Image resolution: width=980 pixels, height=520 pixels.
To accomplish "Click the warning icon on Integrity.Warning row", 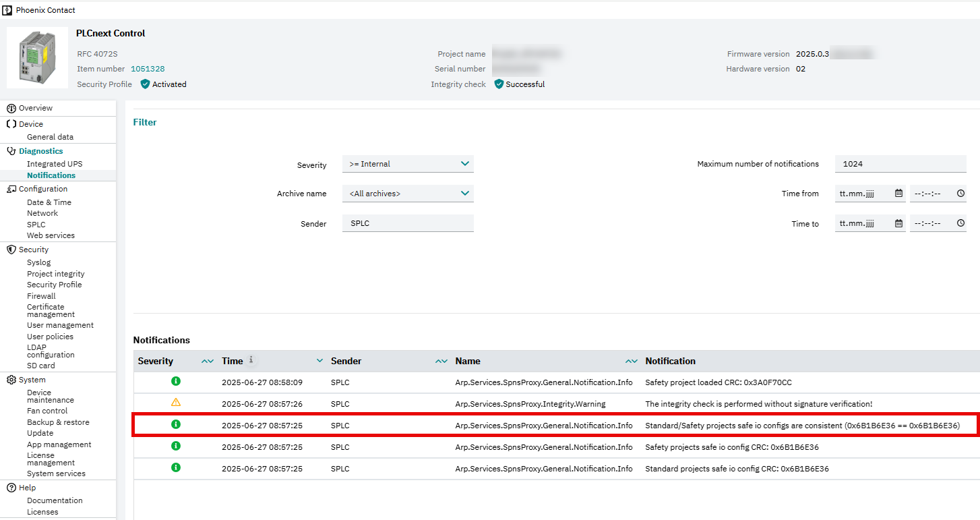I will [176, 403].
